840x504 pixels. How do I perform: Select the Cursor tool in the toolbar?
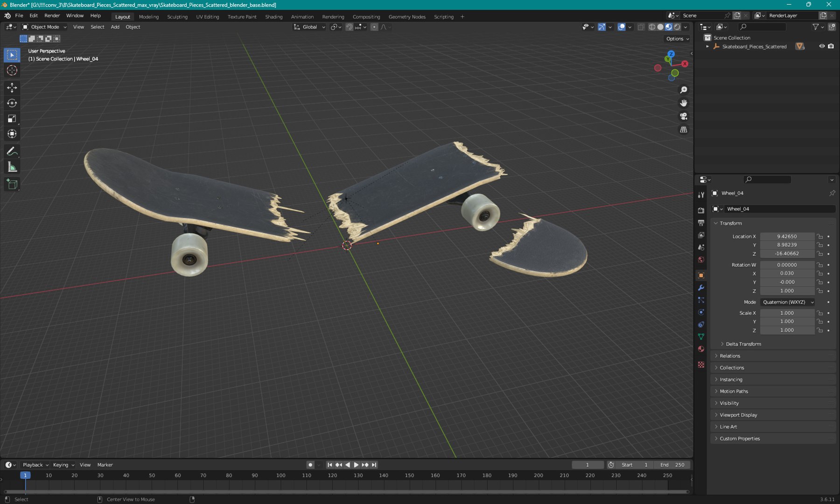coord(12,70)
